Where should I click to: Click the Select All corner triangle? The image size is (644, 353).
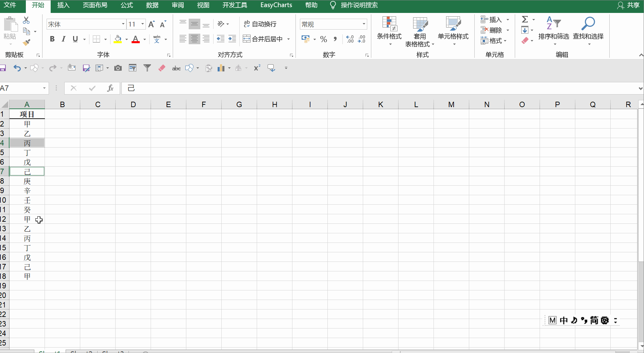click(5, 104)
